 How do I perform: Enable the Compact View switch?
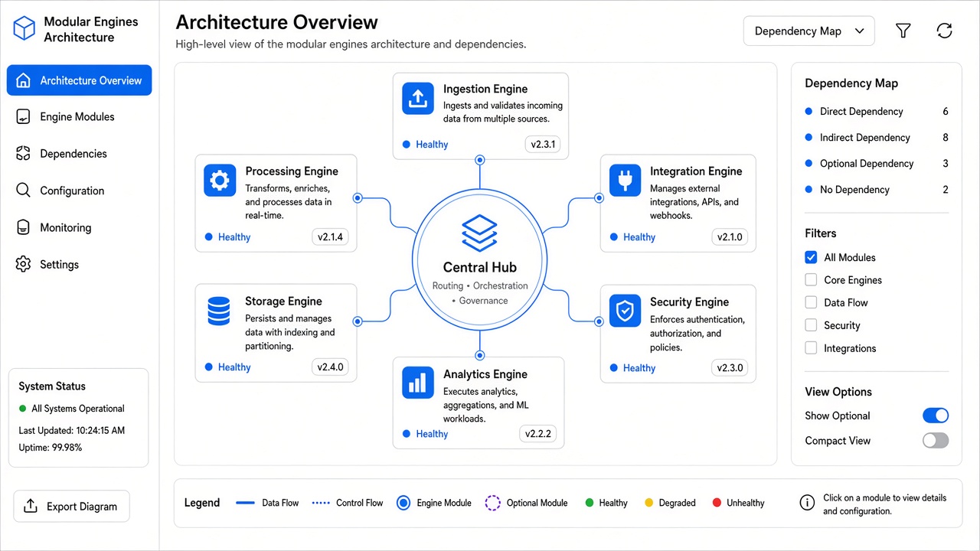coord(936,440)
